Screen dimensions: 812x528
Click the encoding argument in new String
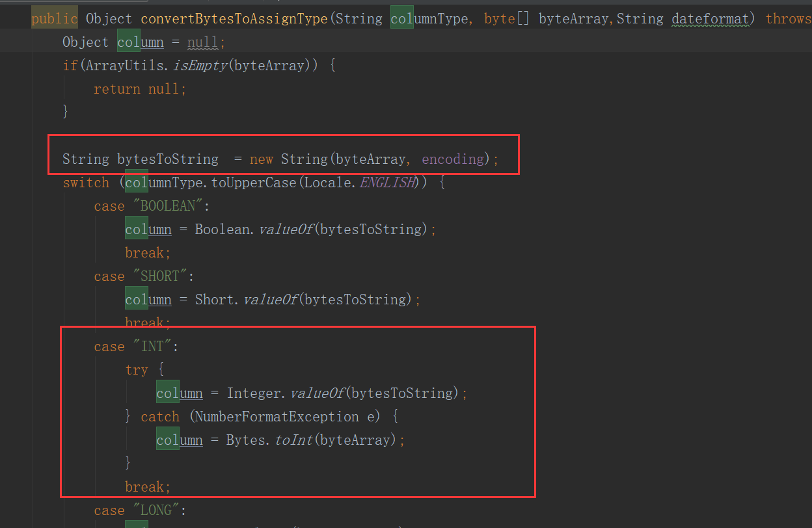[x=452, y=159]
